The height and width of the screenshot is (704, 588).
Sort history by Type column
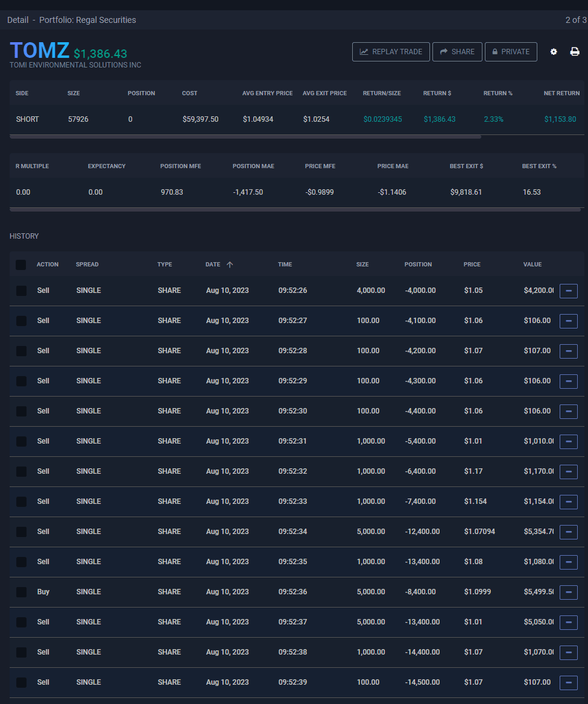165,265
